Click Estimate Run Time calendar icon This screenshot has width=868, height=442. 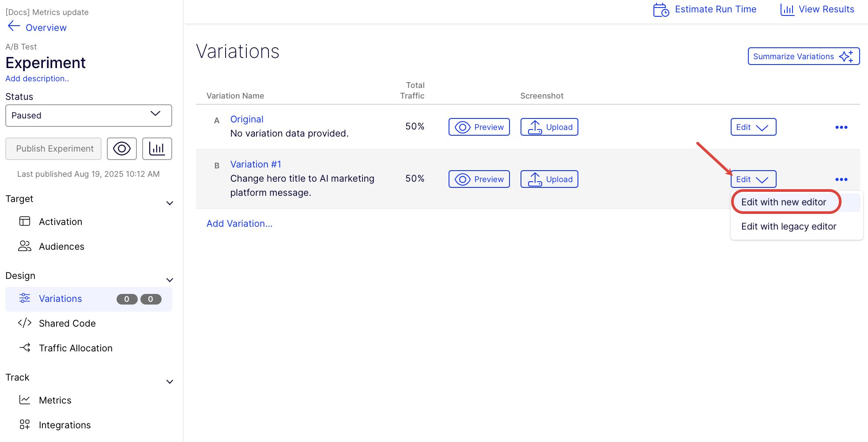(x=661, y=10)
